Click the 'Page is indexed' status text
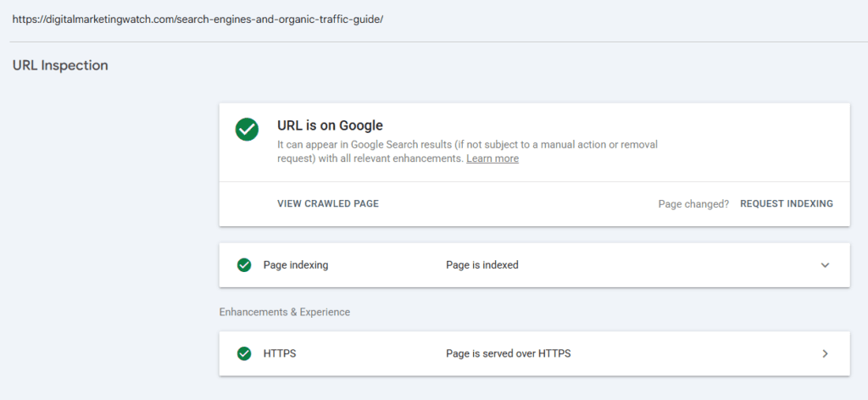 coord(482,265)
